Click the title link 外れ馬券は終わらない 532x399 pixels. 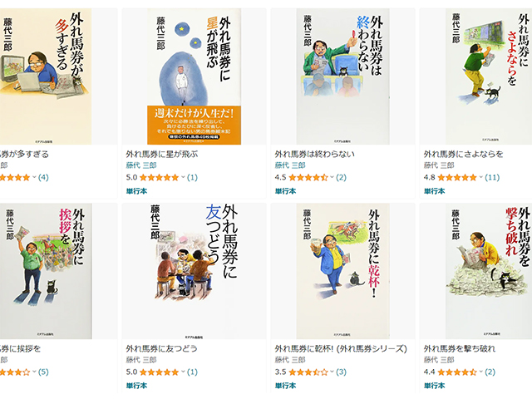pyautogui.click(x=314, y=154)
